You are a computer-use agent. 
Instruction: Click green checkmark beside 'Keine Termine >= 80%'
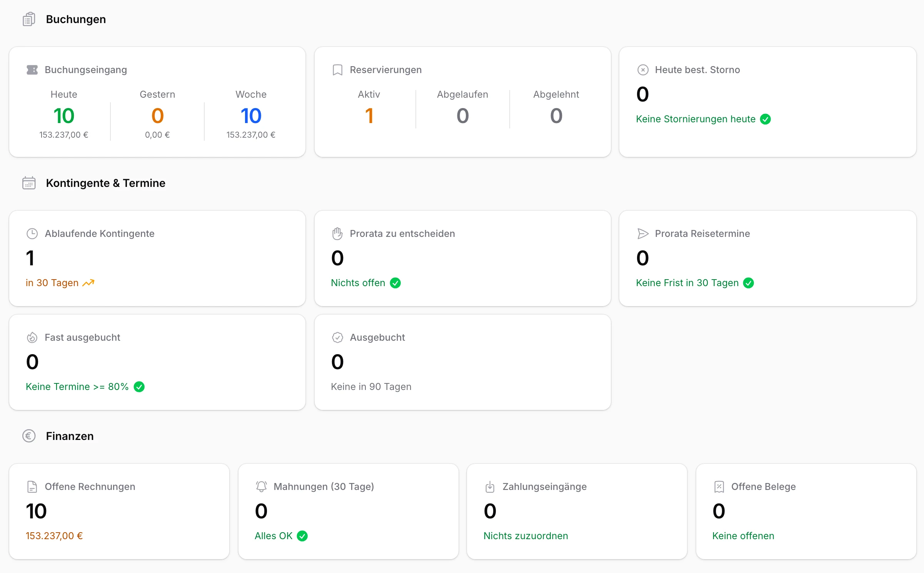click(x=139, y=387)
